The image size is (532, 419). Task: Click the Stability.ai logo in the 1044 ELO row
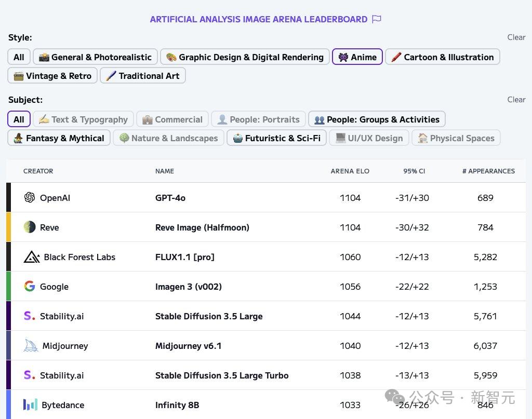(x=30, y=316)
